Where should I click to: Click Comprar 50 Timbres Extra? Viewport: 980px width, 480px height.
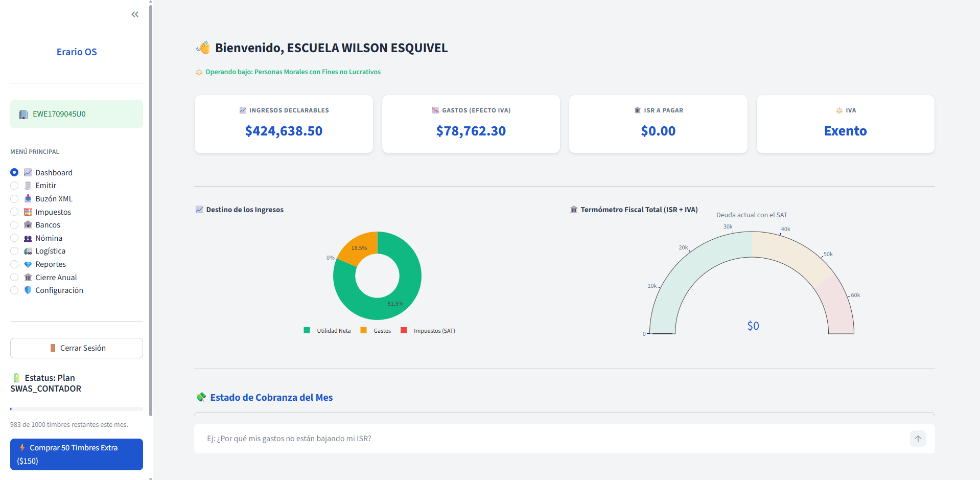coord(76,454)
